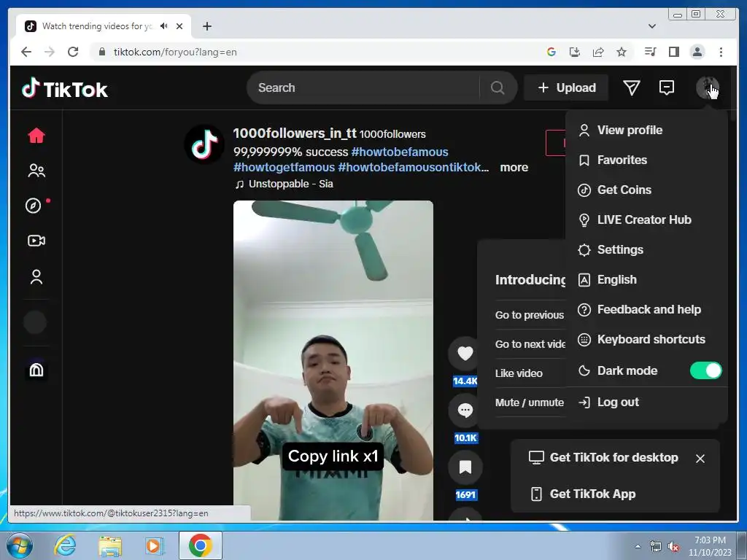Open a new Chrome tab
747x560 pixels.
click(x=206, y=26)
